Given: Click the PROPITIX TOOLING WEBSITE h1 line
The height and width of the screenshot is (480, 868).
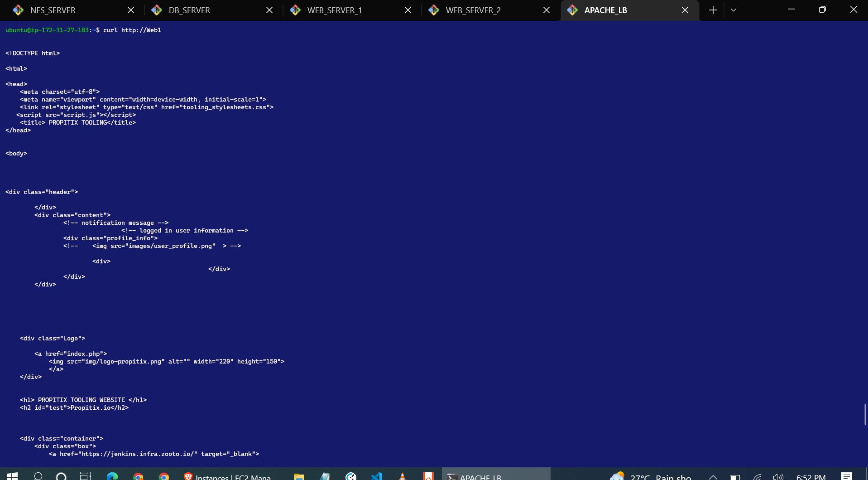Looking at the screenshot, I should (x=83, y=400).
